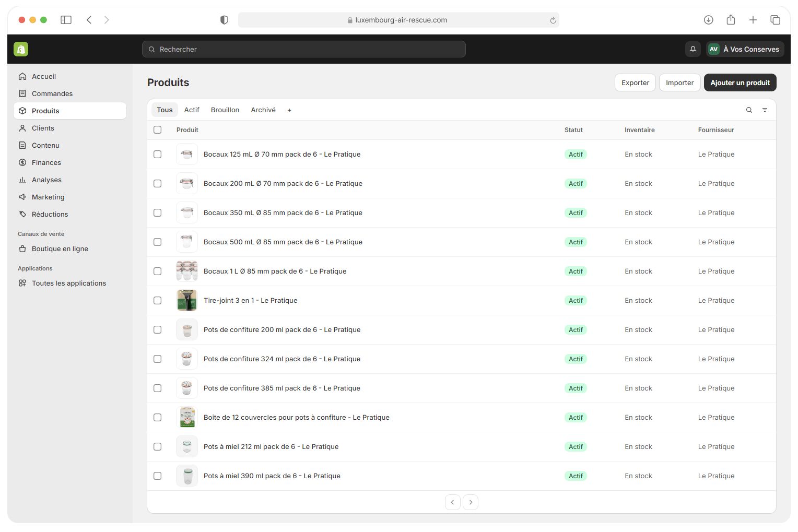The height and width of the screenshot is (532, 798).
Task: Click the Bocaux 1 L product thumbnail
Action: (187, 271)
